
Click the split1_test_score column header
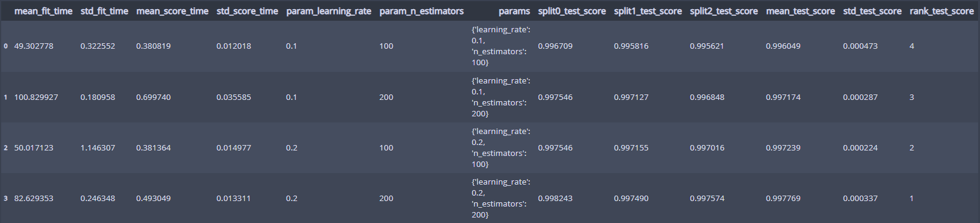(x=648, y=11)
